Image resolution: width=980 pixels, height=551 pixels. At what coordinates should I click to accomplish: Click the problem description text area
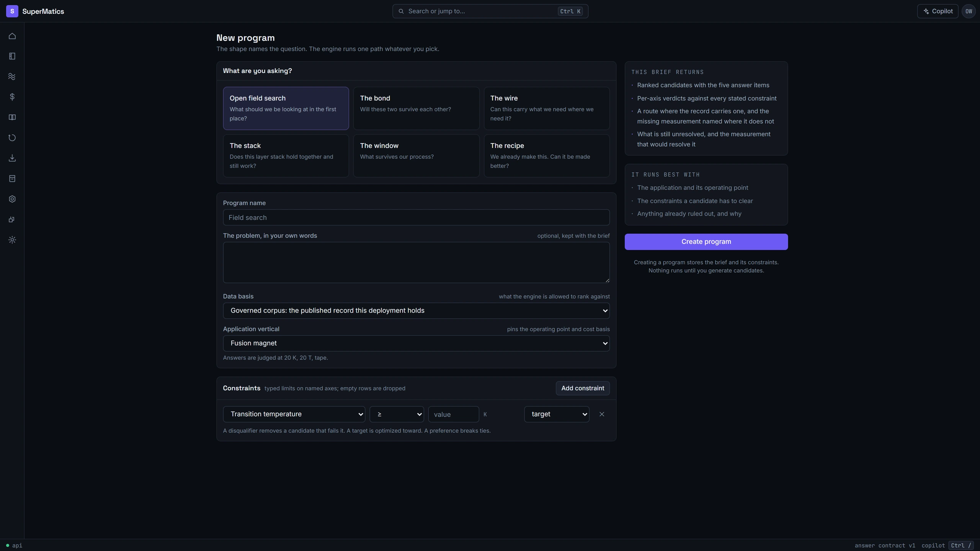(416, 262)
